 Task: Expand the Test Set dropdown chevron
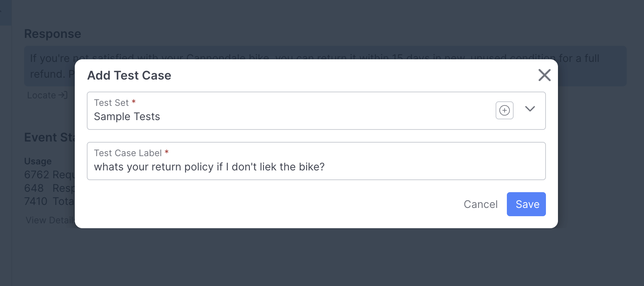point(530,109)
